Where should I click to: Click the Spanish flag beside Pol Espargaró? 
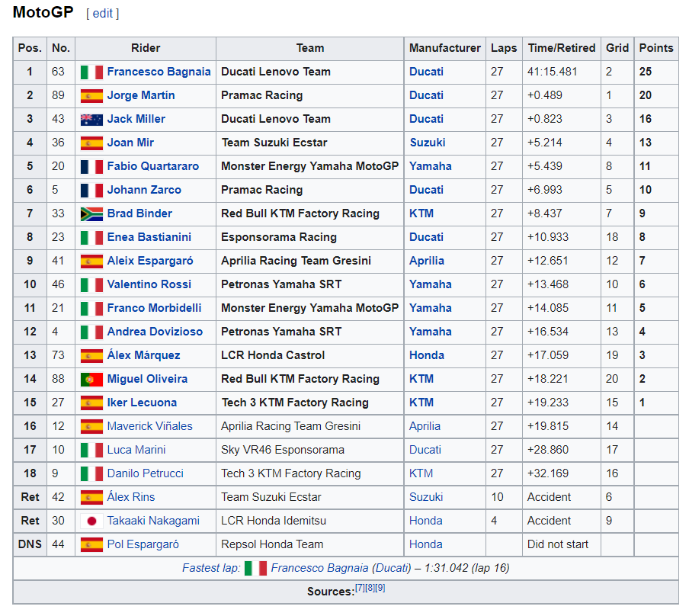tap(91, 545)
